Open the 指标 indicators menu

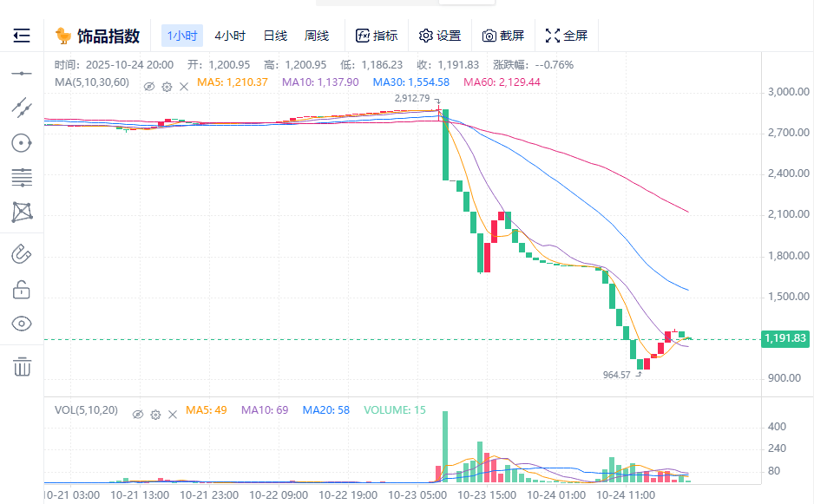click(x=377, y=36)
